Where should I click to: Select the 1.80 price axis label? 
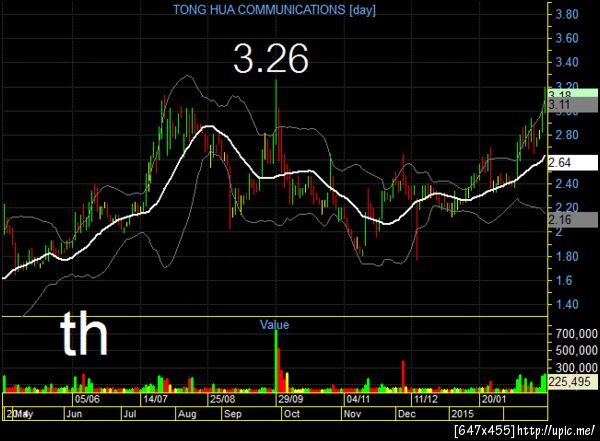(x=567, y=256)
